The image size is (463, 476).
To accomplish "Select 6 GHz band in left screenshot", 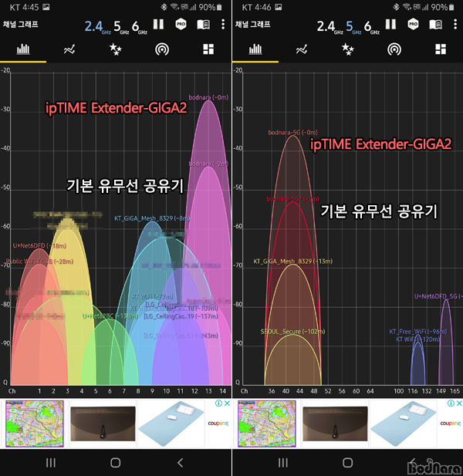I will tap(140, 27).
